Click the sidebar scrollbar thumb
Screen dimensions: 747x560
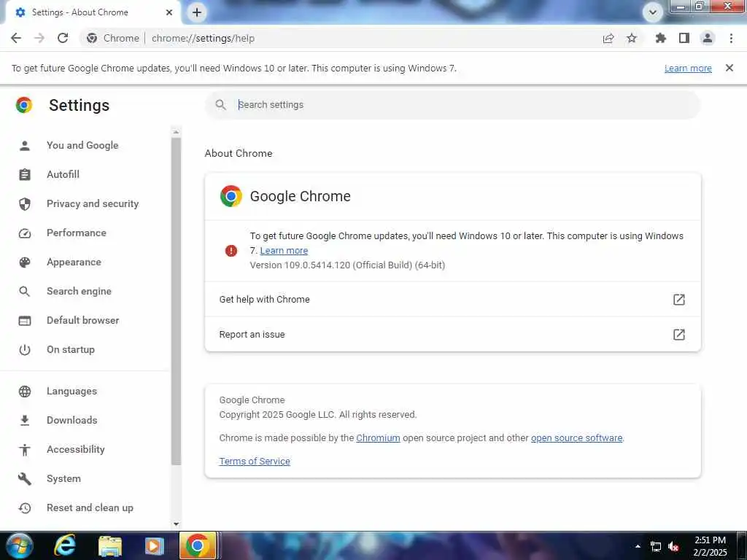point(177,301)
